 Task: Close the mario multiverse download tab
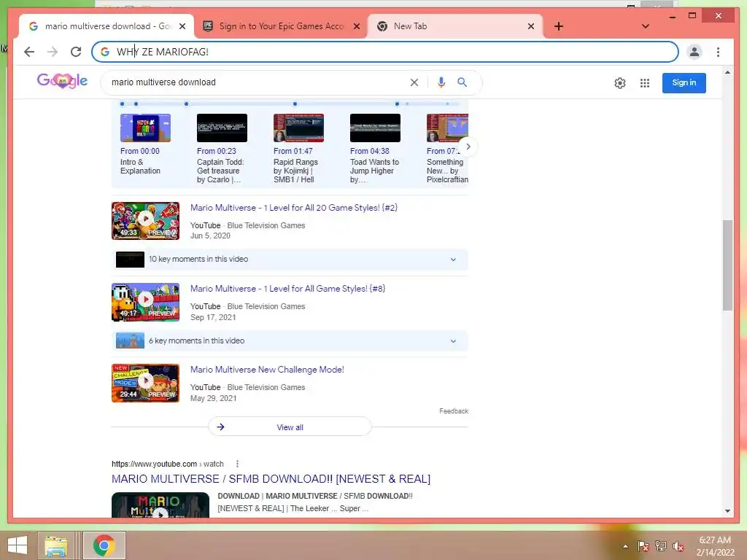coord(182,26)
